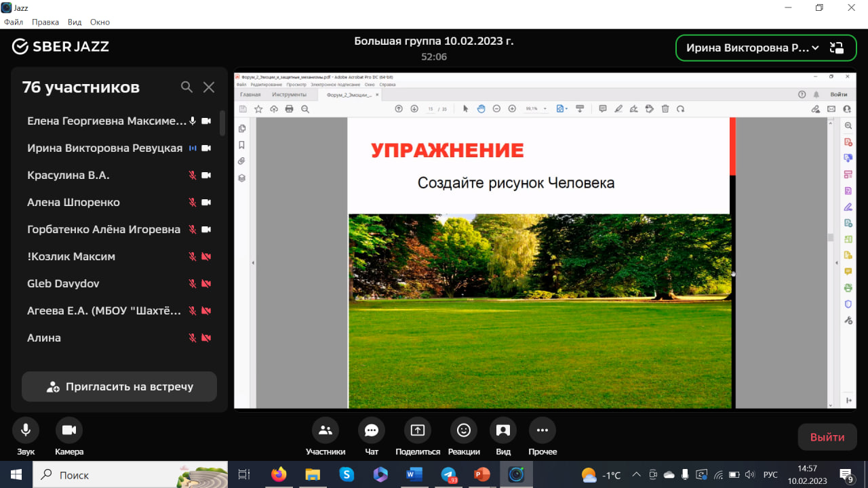The image size is (868, 488).
Task: Open the Окно menu in Jazz
Action: click(x=100, y=22)
